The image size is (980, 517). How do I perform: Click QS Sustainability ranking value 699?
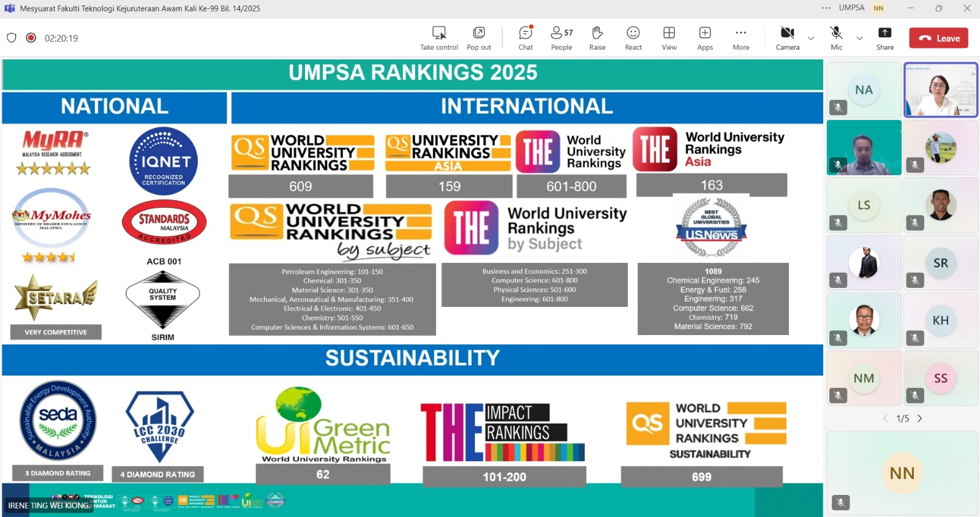tap(702, 477)
